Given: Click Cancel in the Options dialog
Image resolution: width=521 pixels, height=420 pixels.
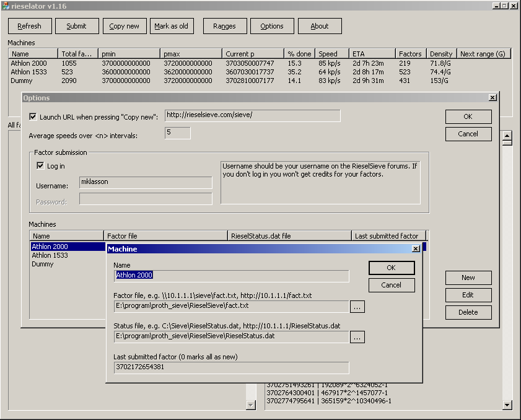Looking at the screenshot, I should tap(468, 134).
